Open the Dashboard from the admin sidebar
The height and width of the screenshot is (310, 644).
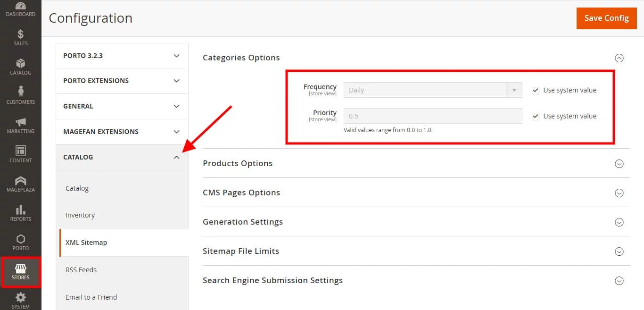20,8
